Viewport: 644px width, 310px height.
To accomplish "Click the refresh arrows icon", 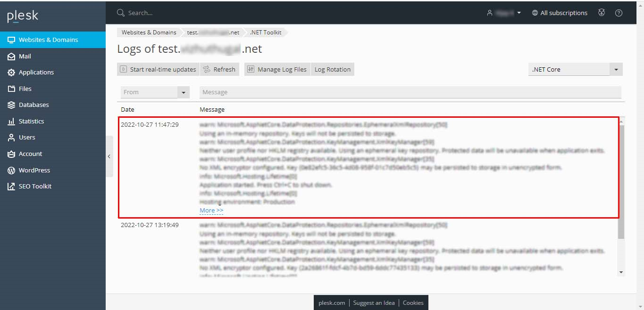I will coord(207,69).
